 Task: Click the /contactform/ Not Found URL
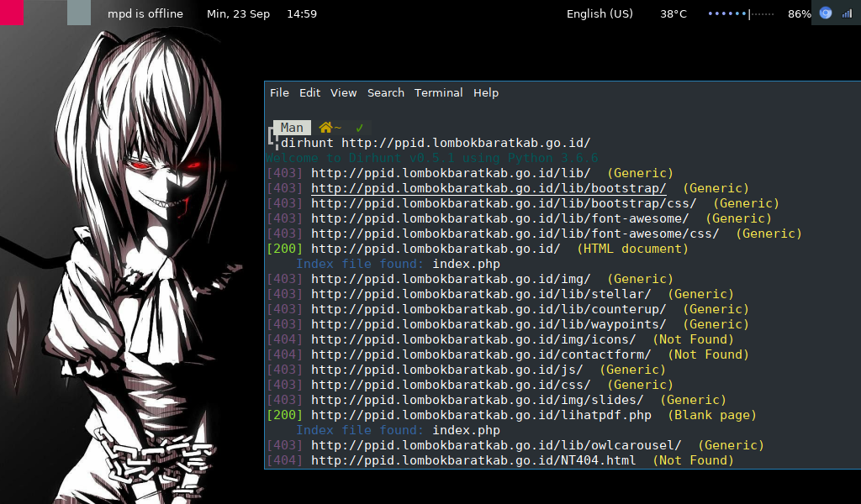pos(481,354)
